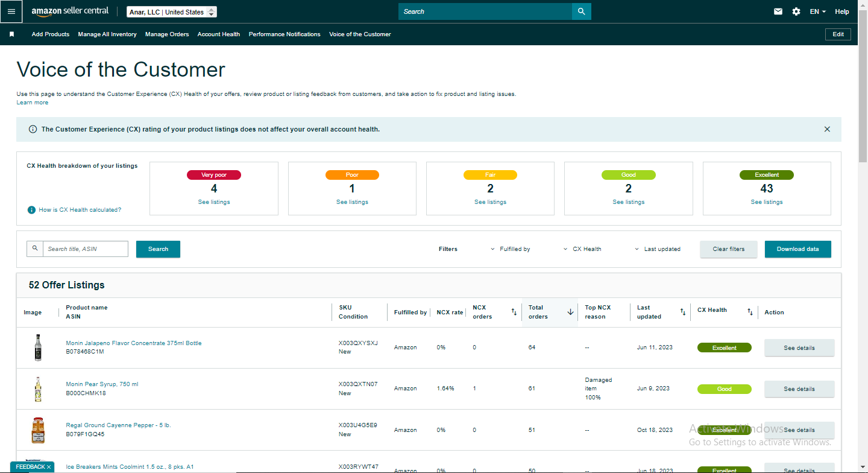Click the Good badge in Monin Pear Syrup row

coord(725,389)
